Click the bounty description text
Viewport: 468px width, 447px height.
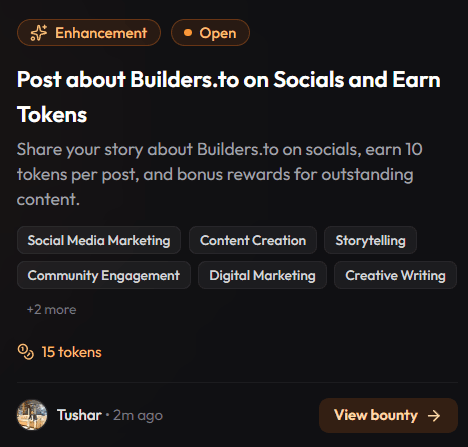[220, 174]
